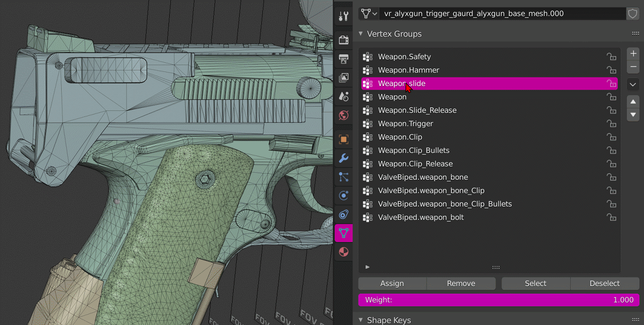Toggle fake user shield for the mesh
The width and height of the screenshot is (644, 325).
(x=632, y=14)
